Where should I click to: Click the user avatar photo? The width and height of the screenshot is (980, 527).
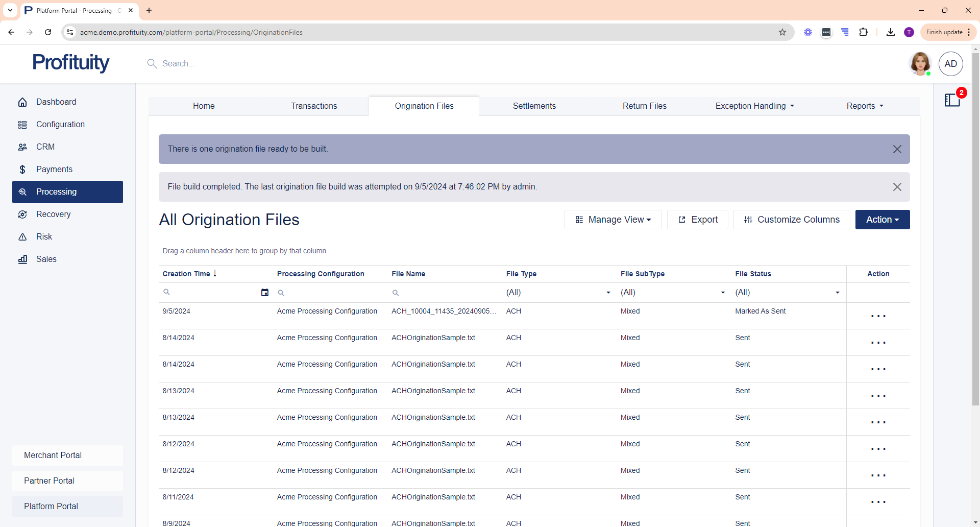tap(920, 64)
